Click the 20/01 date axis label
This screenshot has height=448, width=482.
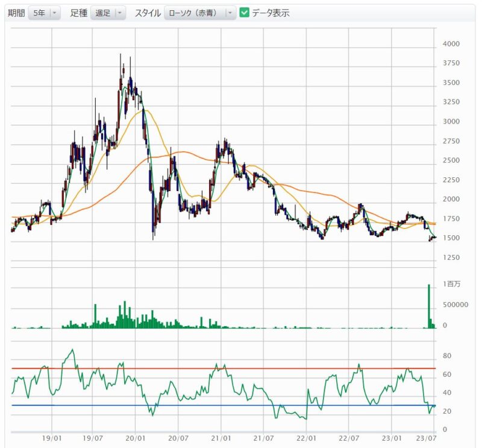pyautogui.click(x=135, y=438)
